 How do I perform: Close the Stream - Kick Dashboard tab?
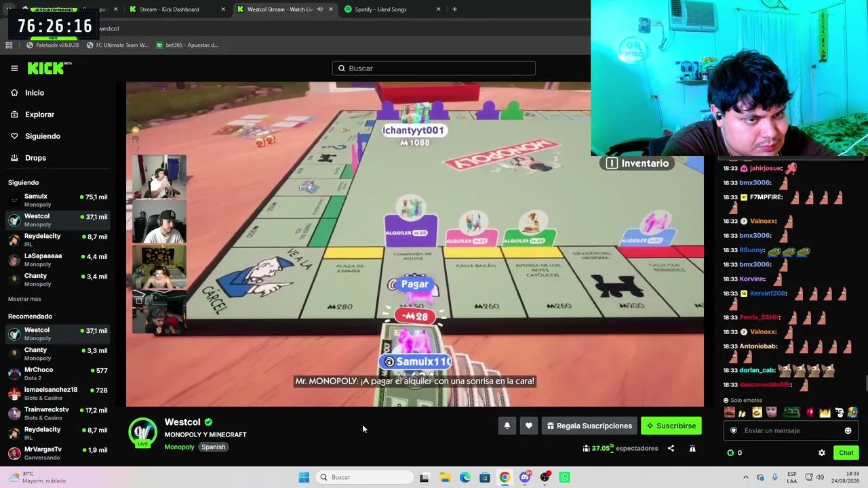(x=223, y=9)
